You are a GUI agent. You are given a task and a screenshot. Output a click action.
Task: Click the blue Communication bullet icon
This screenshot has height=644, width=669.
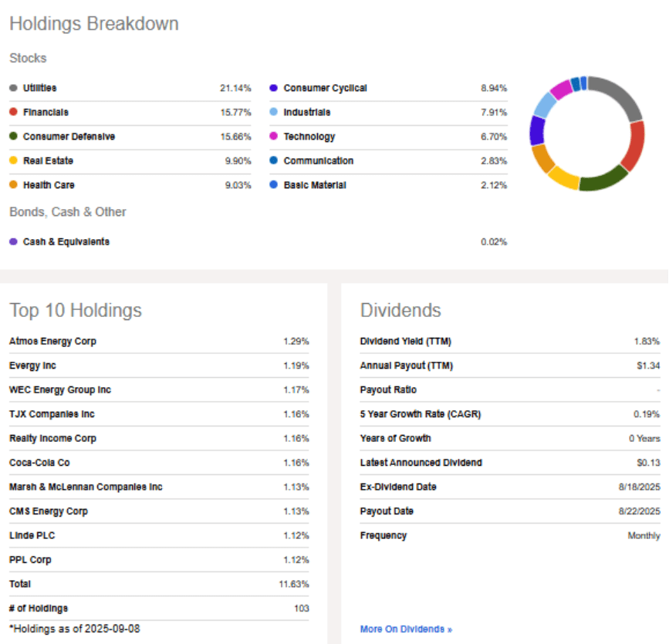[272, 160]
